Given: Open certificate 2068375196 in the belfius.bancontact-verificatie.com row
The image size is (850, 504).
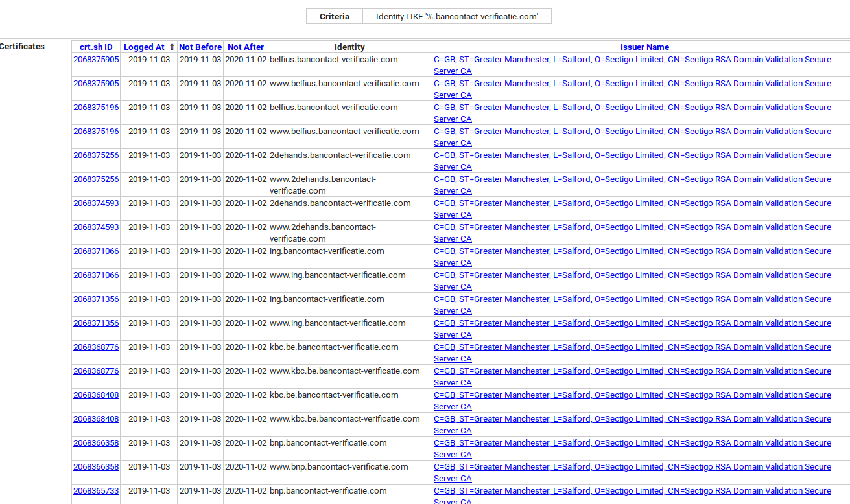Looking at the screenshot, I should click(96, 108).
